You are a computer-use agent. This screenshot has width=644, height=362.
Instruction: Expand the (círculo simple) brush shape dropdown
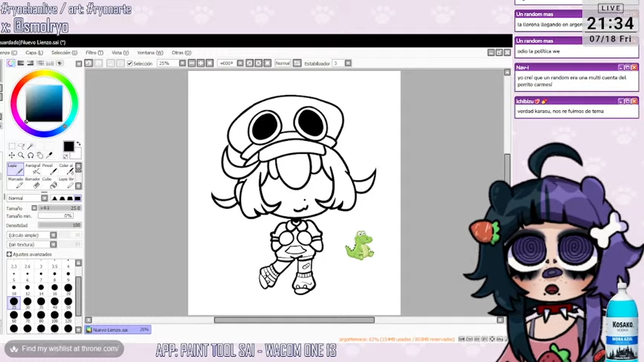click(53, 235)
